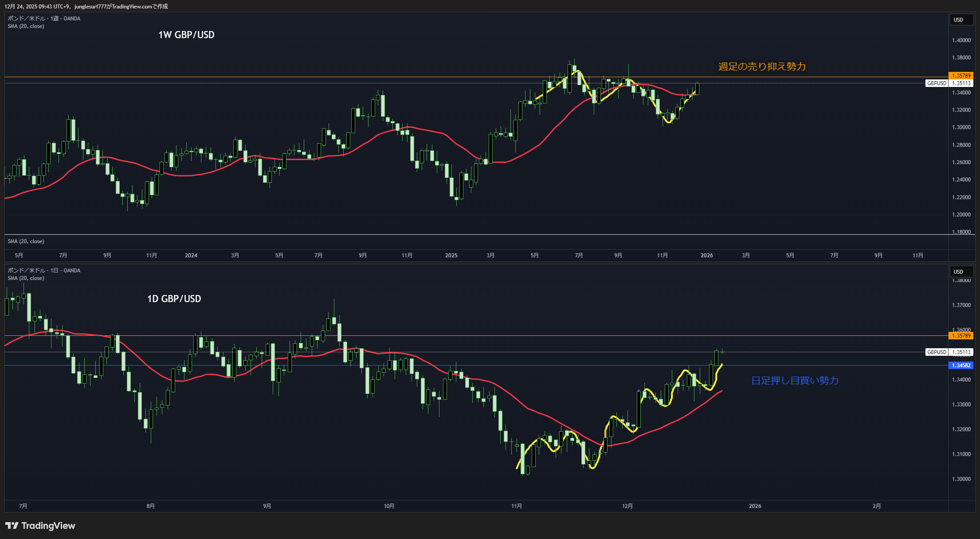Screen dimensions: 980x539
Task: Click daily chart SMA (20, close) legend
Action: pos(26,278)
